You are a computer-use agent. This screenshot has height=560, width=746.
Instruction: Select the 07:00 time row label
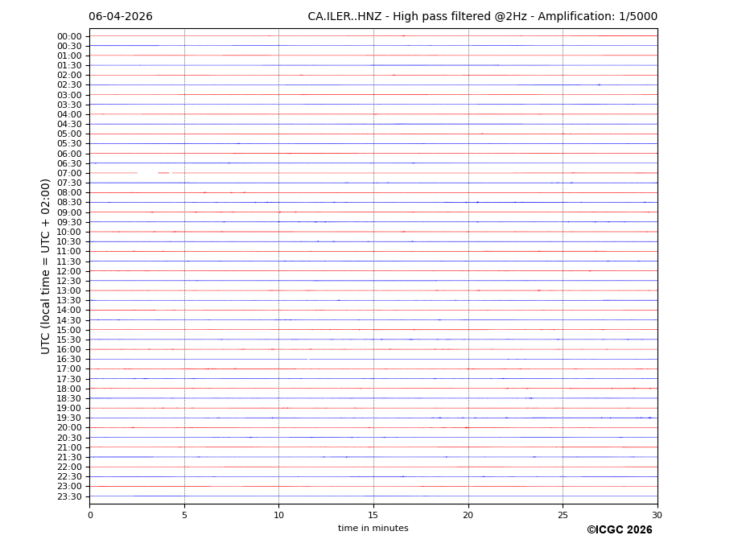[69, 173]
